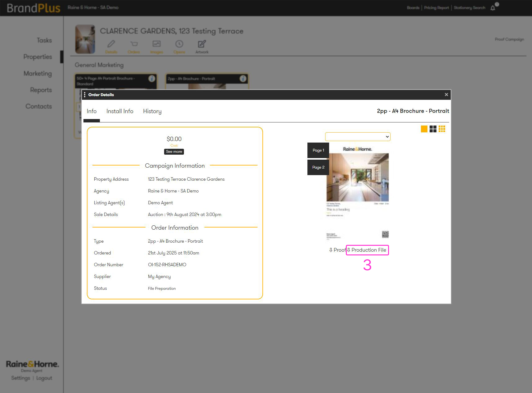The height and width of the screenshot is (393, 532).
Task: Click the Proof Campaign link
Action: (509, 39)
